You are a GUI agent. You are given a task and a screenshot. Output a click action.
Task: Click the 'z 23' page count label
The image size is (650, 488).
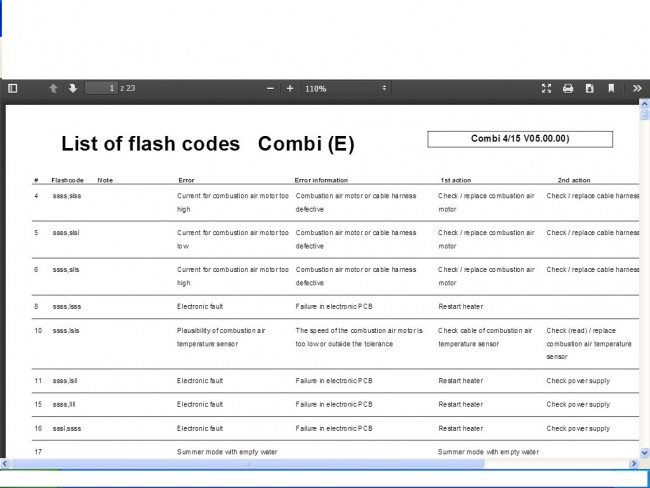(x=128, y=88)
